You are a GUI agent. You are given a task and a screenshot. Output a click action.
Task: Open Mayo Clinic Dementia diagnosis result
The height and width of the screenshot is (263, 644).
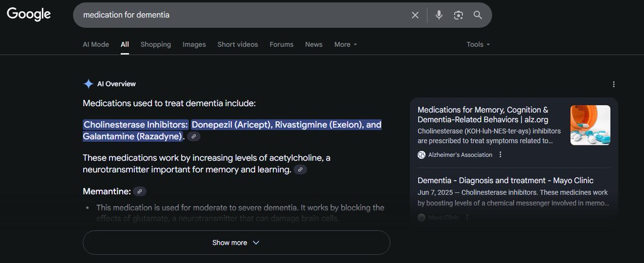506,180
